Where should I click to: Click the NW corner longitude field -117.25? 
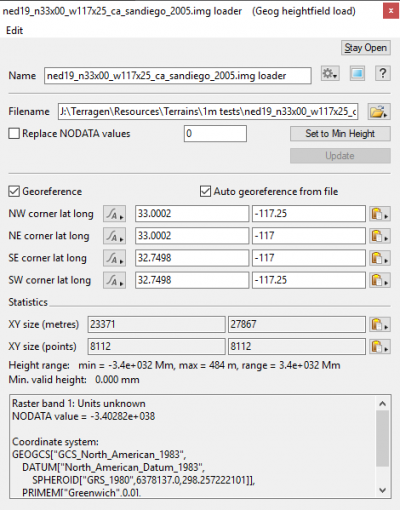coord(309,214)
